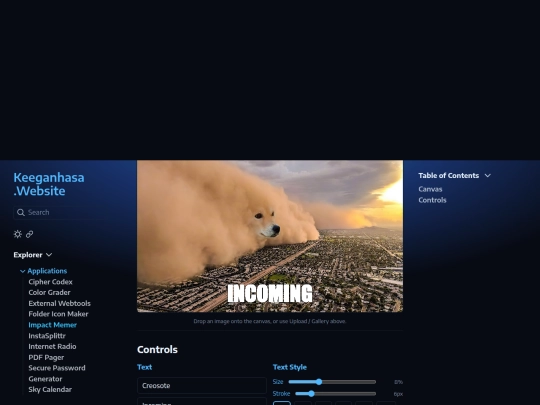Image resolution: width=540 pixels, height=405 pixels.
Task: Open Keeganhasa.Website home title link
Action: click(x=49, y=184)
